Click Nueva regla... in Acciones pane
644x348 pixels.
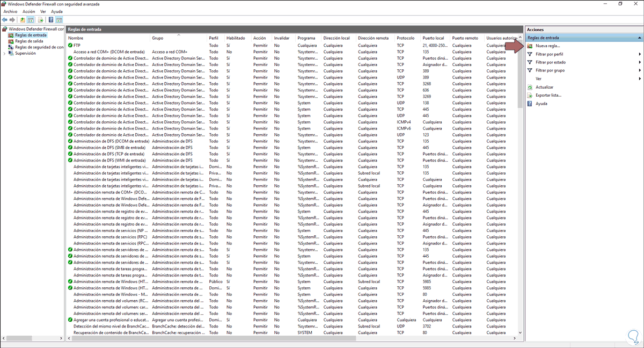[x=547, y=46]
